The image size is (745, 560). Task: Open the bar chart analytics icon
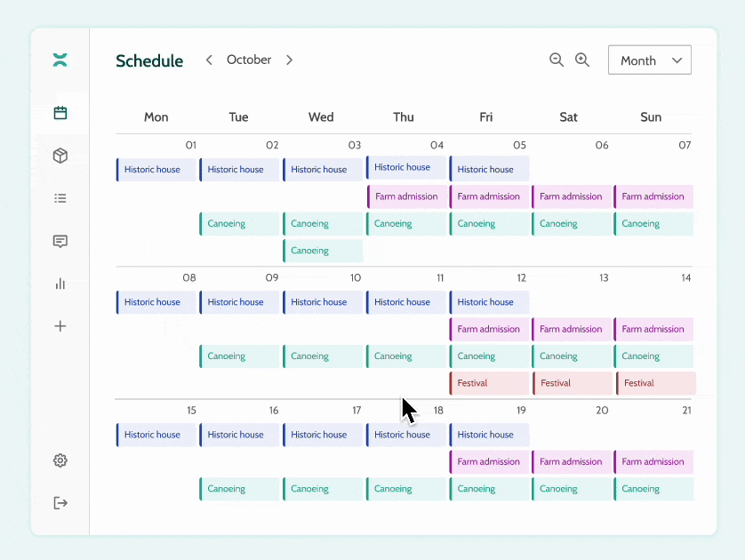point(60,284)
